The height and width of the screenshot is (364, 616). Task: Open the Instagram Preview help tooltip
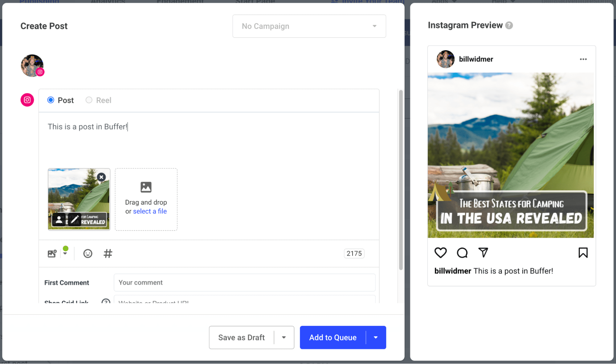(x=509, y=25)
